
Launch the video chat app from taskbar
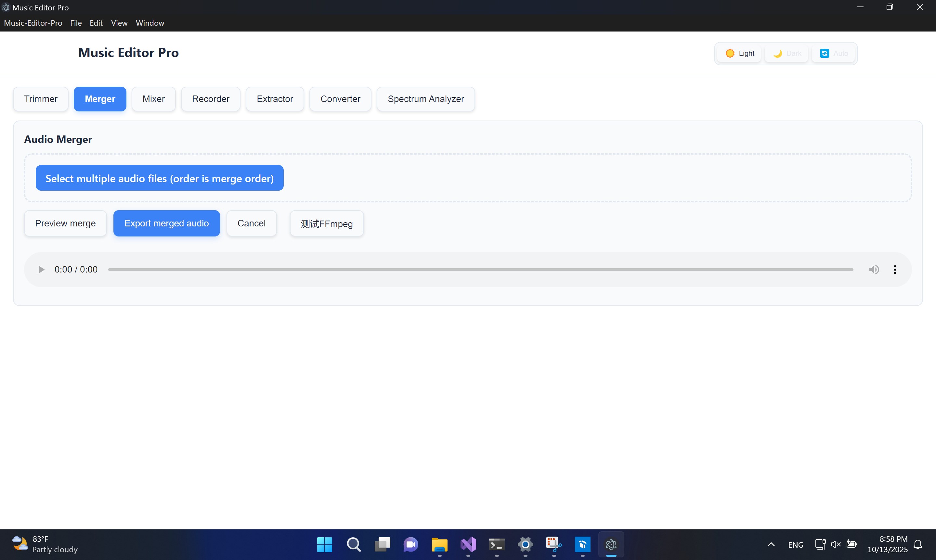pyautogui.click(x=411, y=544)
